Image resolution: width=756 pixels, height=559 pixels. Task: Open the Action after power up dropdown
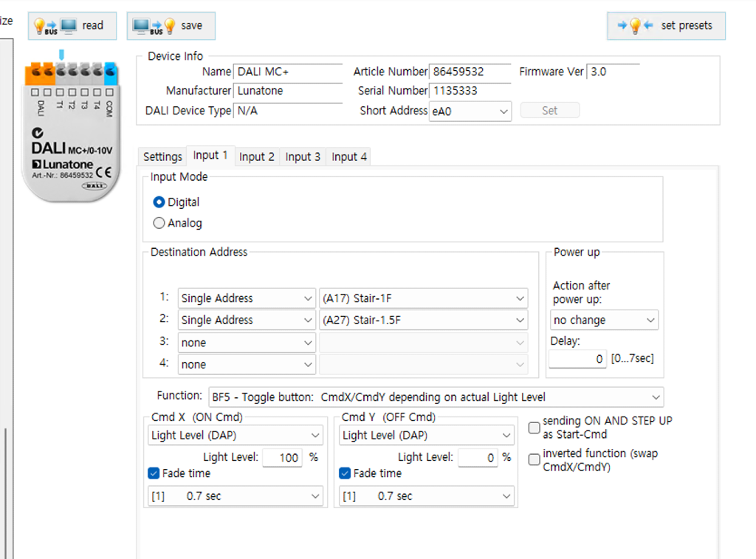604,320
